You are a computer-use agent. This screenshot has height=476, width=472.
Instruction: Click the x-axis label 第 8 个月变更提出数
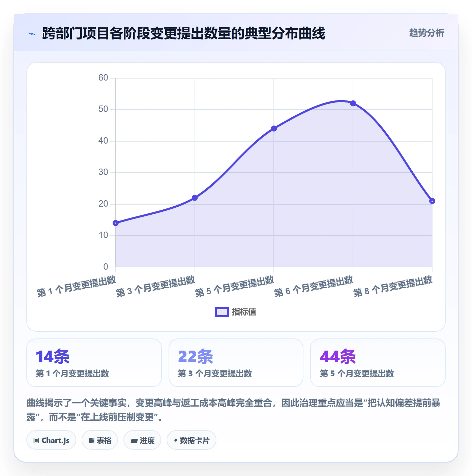coord(393,287)
